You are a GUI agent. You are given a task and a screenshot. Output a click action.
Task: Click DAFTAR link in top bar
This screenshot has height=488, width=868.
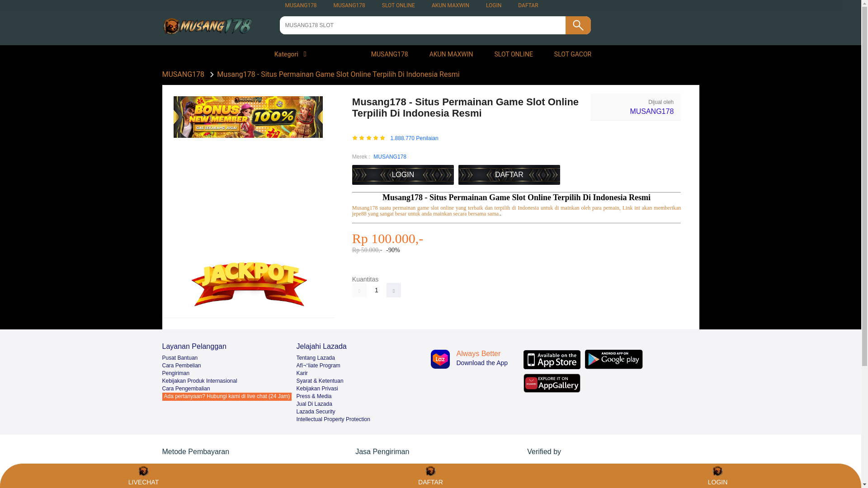point(528,5)
